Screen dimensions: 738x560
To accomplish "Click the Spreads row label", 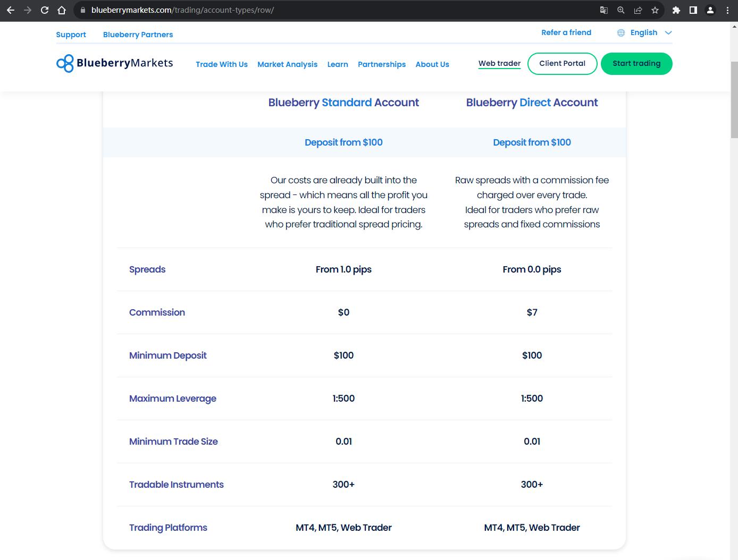I will (147, 269).
